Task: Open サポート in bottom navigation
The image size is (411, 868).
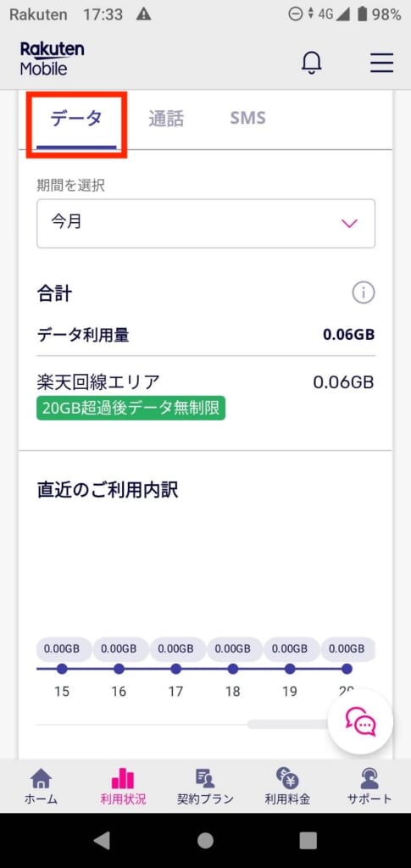Action: click(369, 786)
